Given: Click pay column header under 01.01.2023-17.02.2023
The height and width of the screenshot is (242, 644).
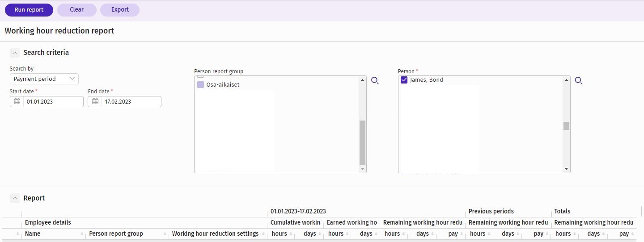Looking at the screenshot, I should (x=453, y=234).
